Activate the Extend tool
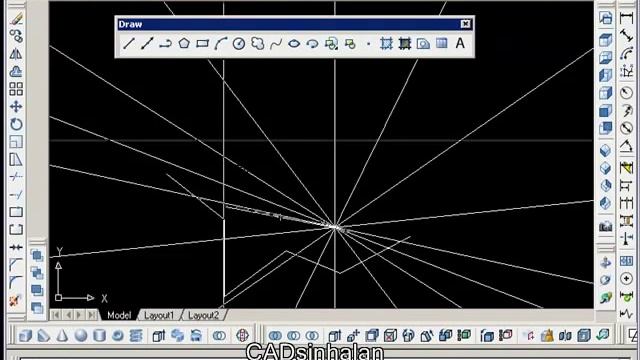This screenshot has height=360, width=640. coord(16,195)
